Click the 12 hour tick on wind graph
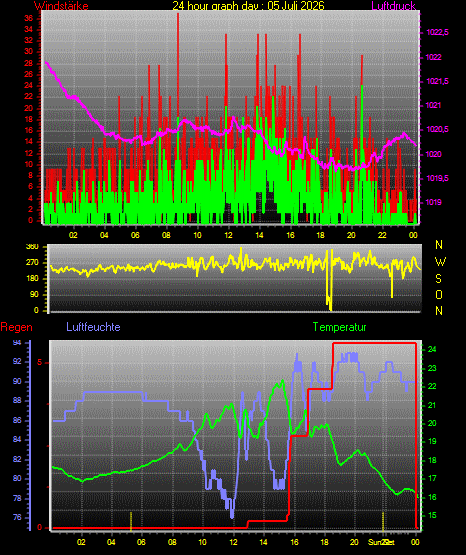 tap(228, 235)
